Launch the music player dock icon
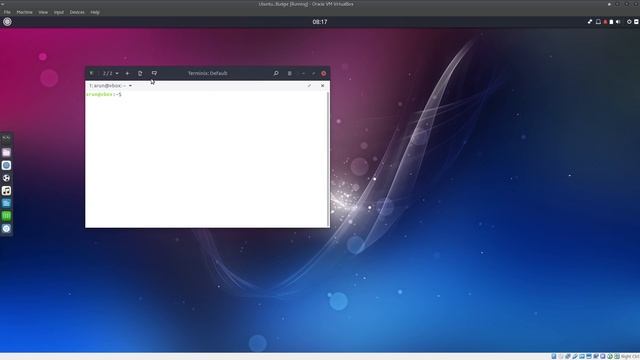 tap(6, 191)
